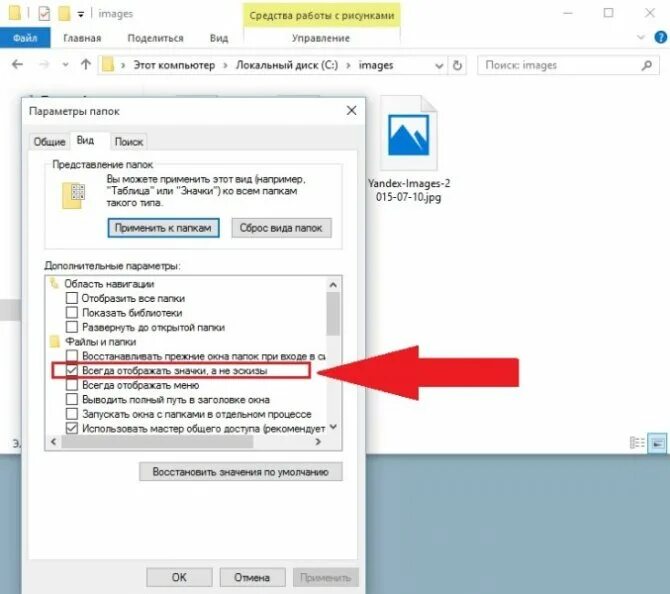Close the Параметры папок dialog
670x594 pixels.
352,111
